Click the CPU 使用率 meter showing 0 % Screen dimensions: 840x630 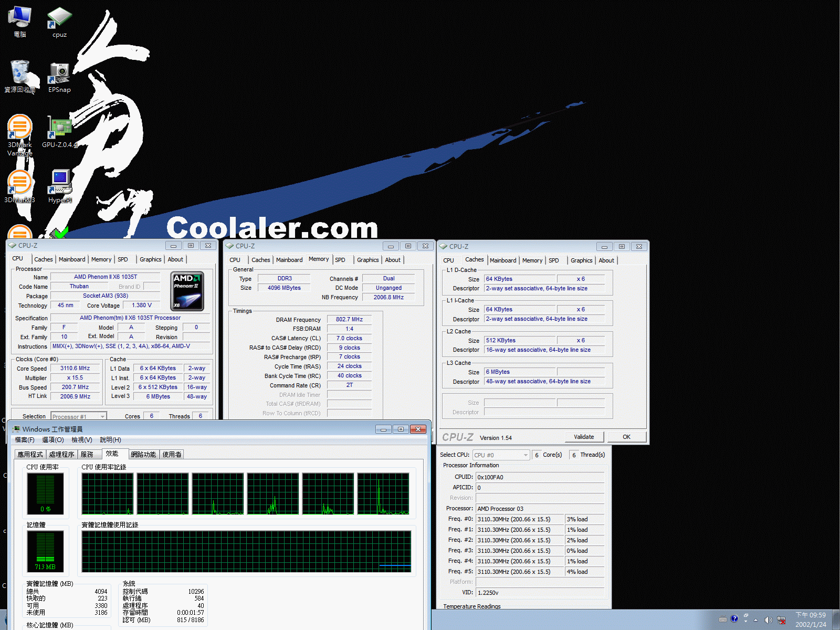[x=46, y=494]
